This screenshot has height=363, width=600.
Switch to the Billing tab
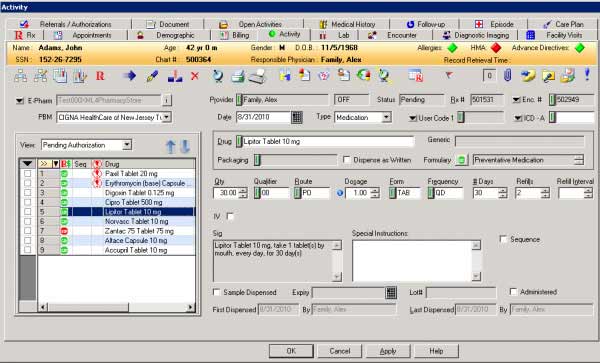235,35
